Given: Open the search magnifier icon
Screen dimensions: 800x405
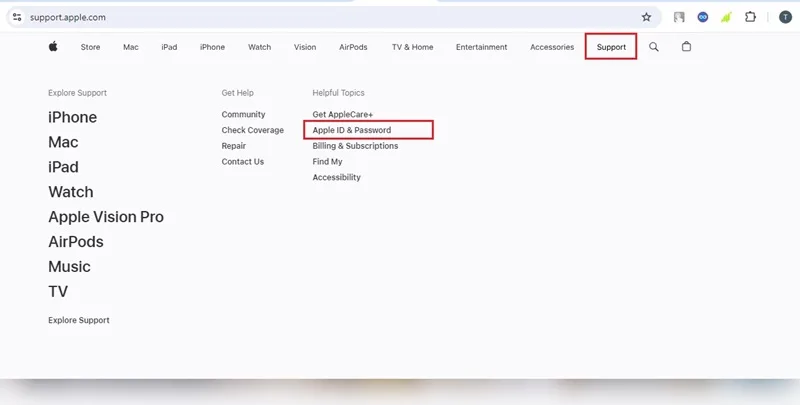Looking at the screenshot, I should point(654,47).
